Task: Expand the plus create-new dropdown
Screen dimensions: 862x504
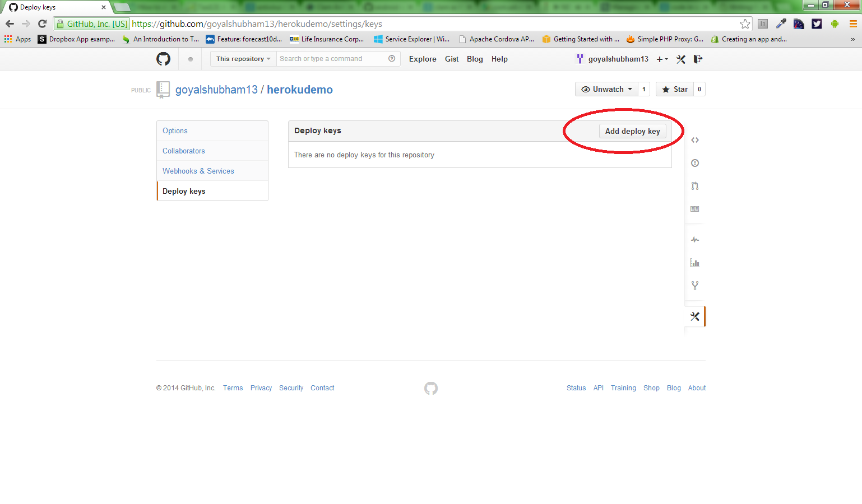Action: [x=662, y=59]
